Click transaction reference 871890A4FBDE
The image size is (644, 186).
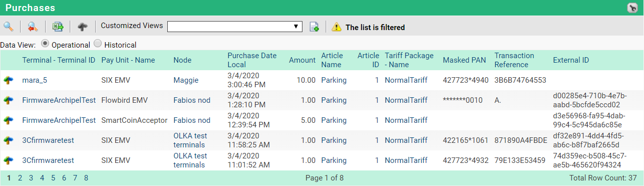[521, 140]
